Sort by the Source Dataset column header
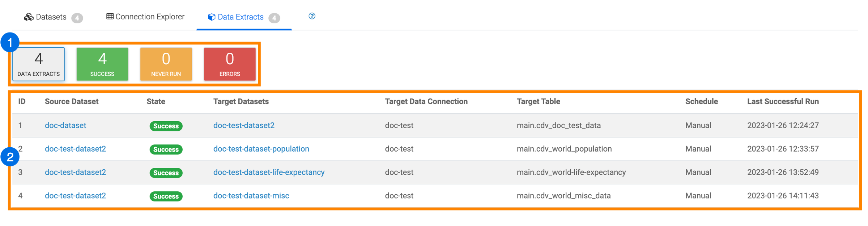Screen dimensions: 868x226 pyautogui.click(x=72, y=101)
